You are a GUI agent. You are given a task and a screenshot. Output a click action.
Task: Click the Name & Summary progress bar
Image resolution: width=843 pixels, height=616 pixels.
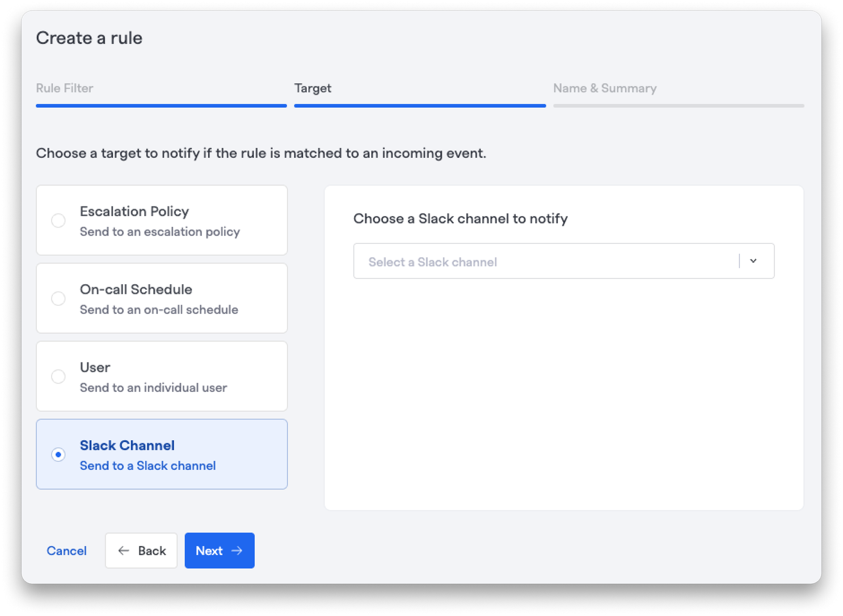[x=678, y=106]
